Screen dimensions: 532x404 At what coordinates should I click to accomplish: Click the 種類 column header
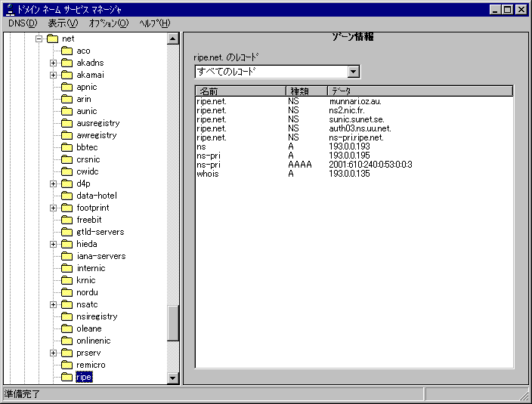pyautogui.click(x=306, y=91)
